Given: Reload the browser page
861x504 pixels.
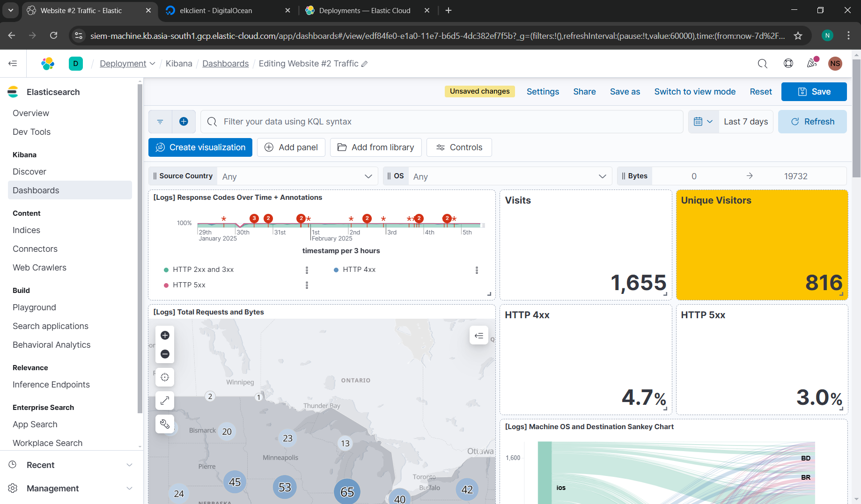Looking at the screenshot, I should [54, 36].
